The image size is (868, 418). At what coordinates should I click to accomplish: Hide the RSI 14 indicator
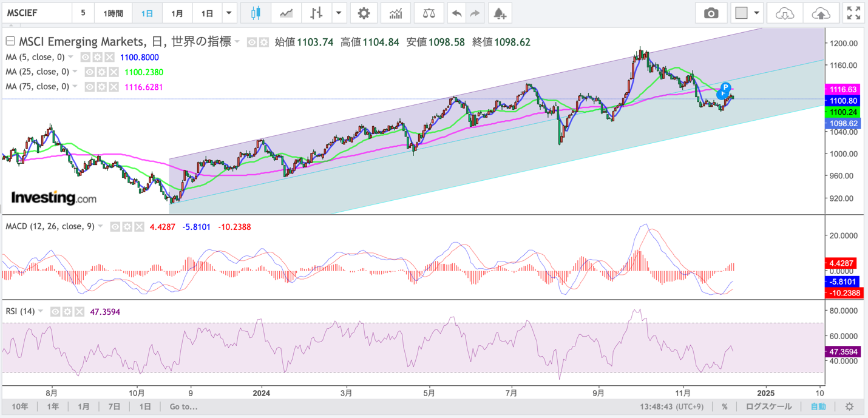[x=55, y=312]
